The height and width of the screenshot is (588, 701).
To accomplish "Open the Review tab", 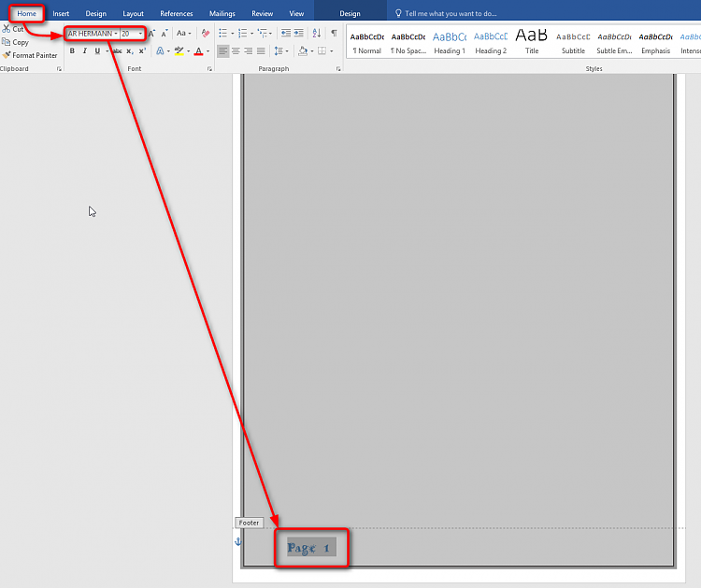I will 262,13.
